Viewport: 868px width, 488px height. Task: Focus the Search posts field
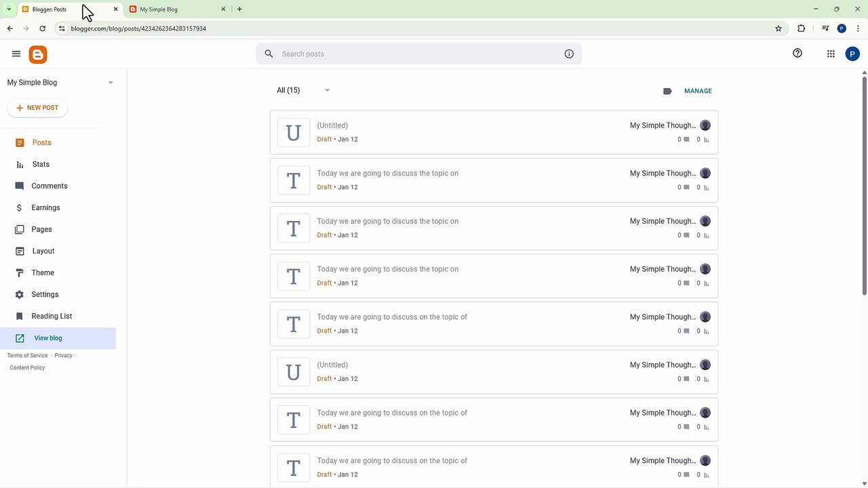[x=419, y=54]
